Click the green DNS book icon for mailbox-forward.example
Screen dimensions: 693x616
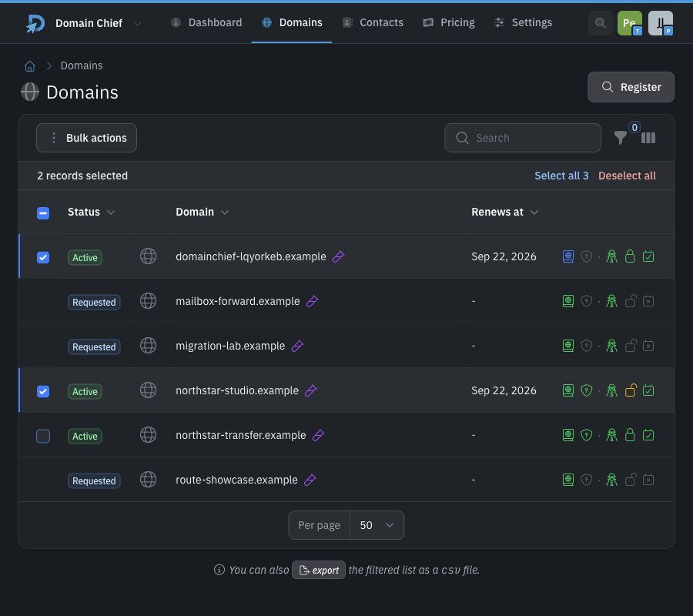[568, 301]
